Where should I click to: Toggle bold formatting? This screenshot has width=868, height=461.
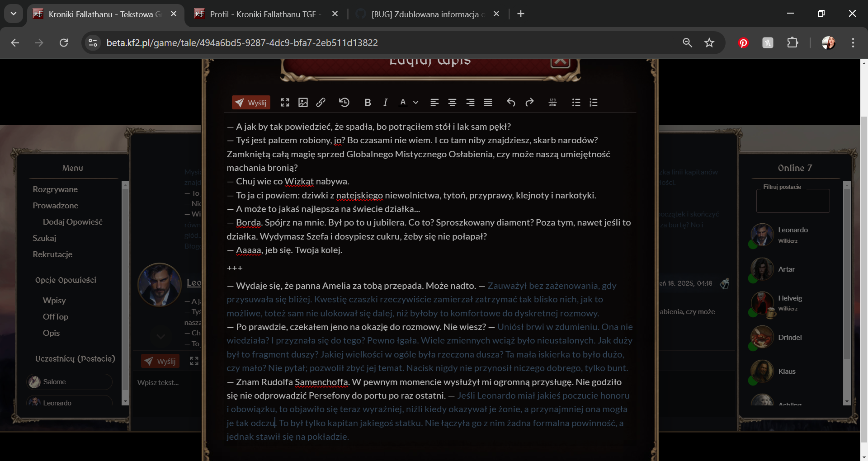pyautogui.click(x=368, y=103)
